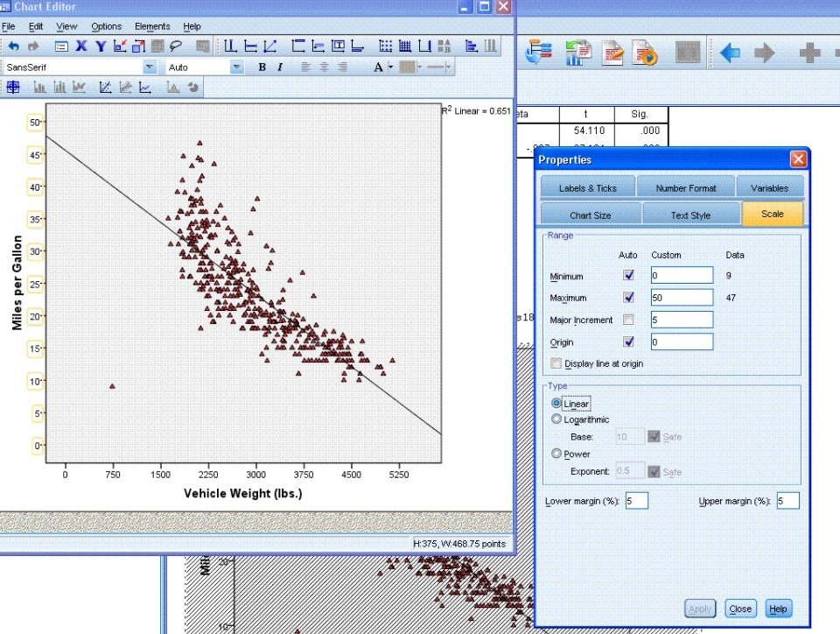
Task: Toggle bold text formatting
Action: point(261,67)
